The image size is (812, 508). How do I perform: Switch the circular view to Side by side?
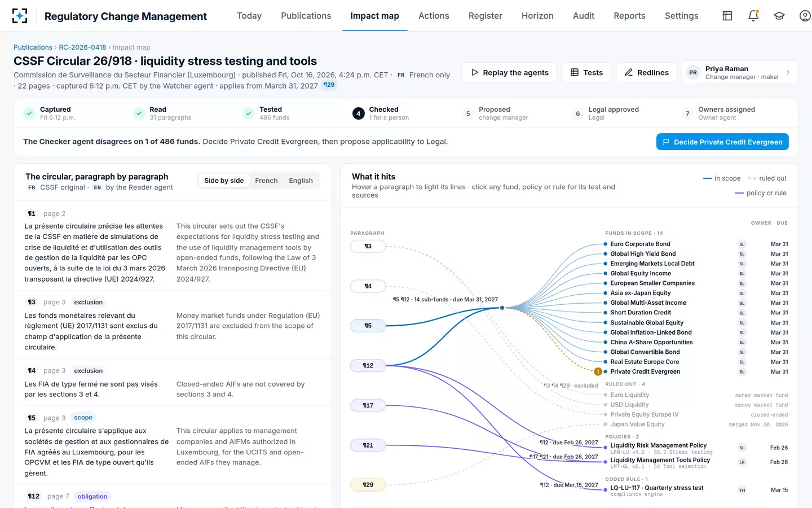pyautogui.click(x=224, y=181)
